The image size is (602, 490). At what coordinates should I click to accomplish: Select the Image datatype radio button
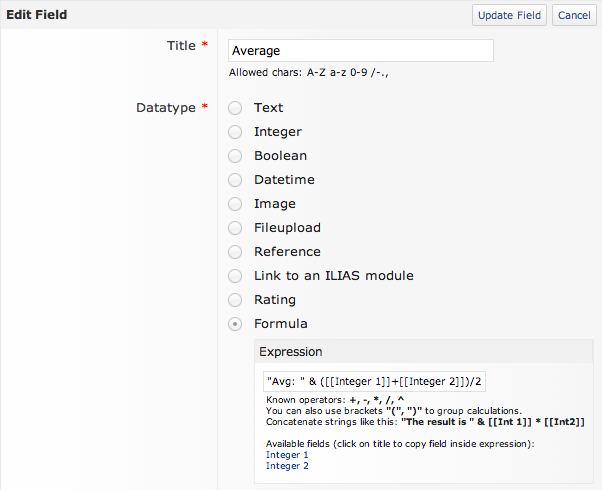coord(235,204)
